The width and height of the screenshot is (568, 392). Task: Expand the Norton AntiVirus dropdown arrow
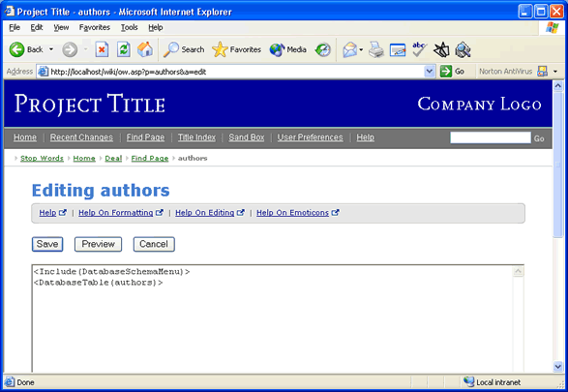555,72
